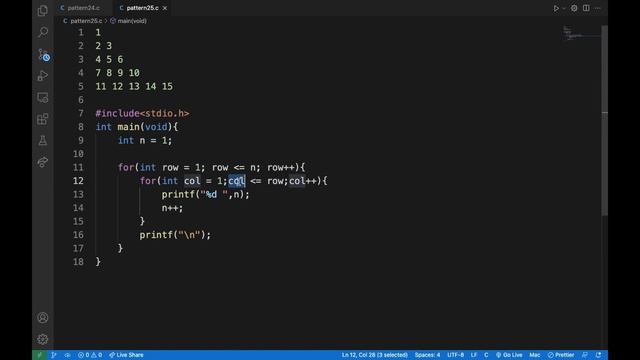Click the '7 8 9 10' pattern line
Screen dimensions: 640x360
pos(118,73)
